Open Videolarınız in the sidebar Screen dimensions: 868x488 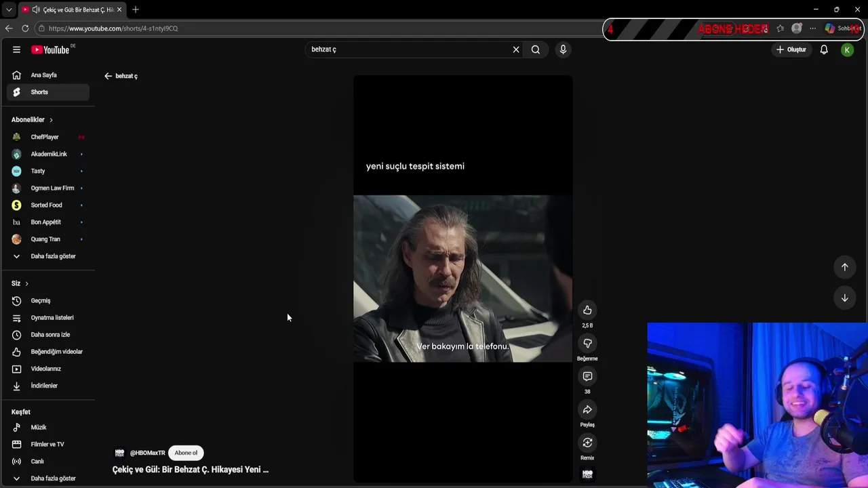point(47,368)
